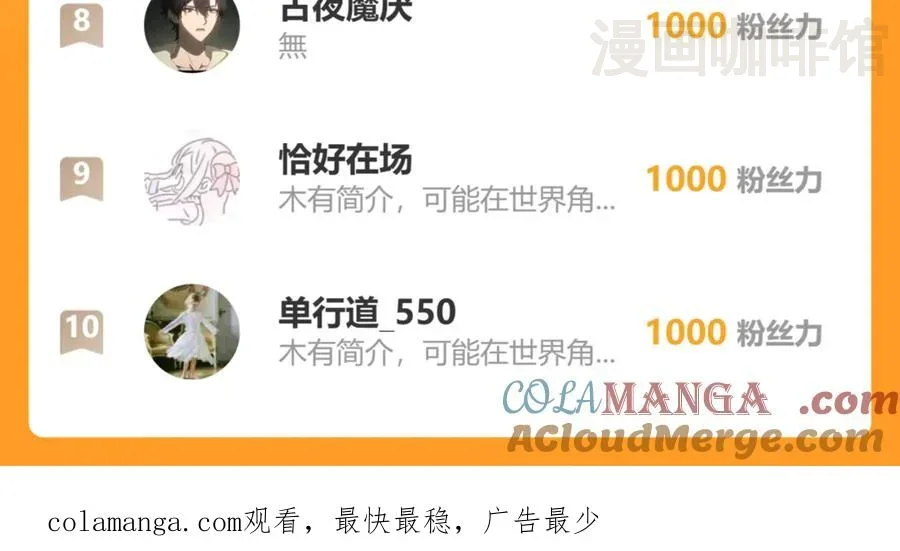The image size is (900, 551).
Task: Click the 無 bio under the rank 8 user
Action: pyautogui.click(x=293, y=46)
